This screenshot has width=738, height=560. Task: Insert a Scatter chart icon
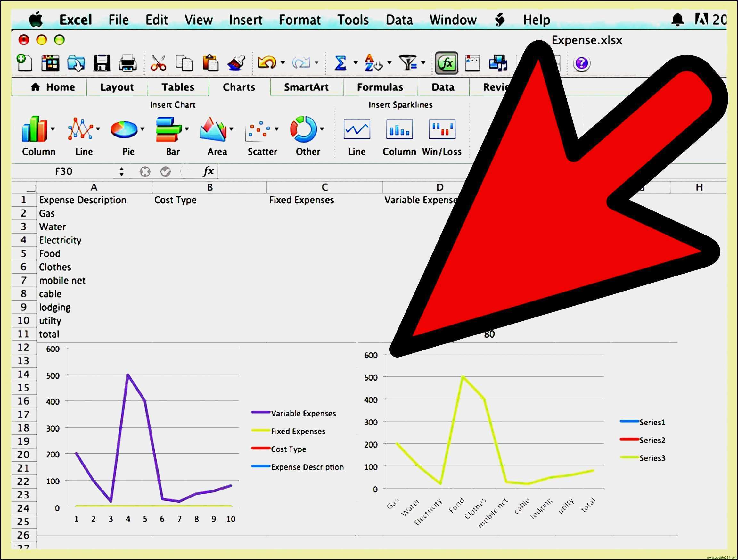(x=258, y=130)
